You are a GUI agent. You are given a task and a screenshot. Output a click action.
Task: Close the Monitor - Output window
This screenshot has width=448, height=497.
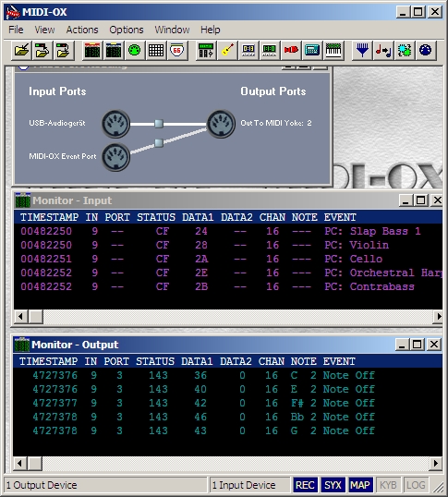(x=434, y=345)
